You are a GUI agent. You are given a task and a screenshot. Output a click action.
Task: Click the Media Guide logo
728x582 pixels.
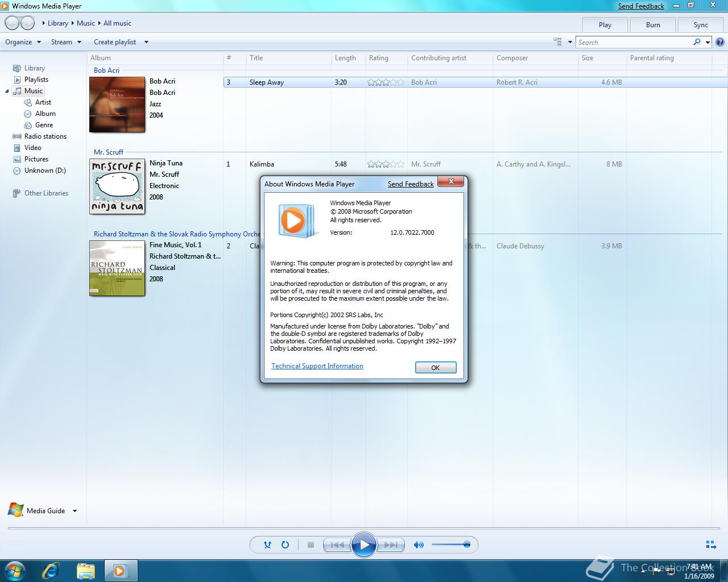click(x=16, y=510)
